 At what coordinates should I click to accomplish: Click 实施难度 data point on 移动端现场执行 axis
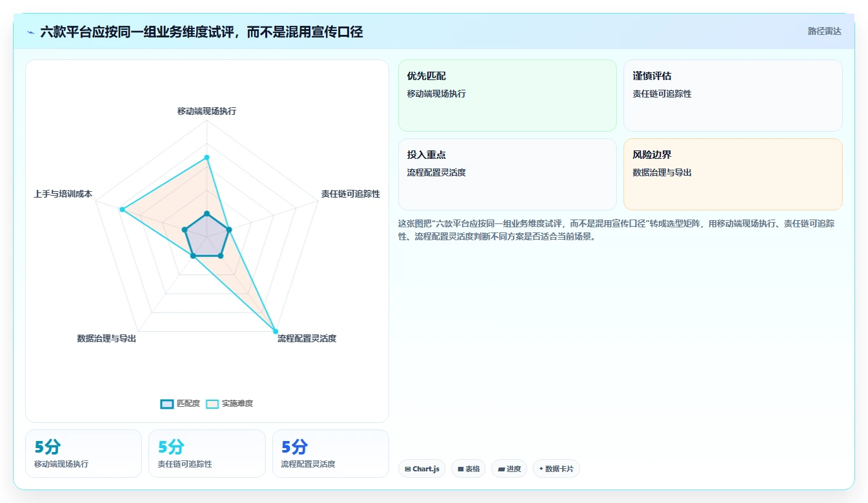point(207,158)
